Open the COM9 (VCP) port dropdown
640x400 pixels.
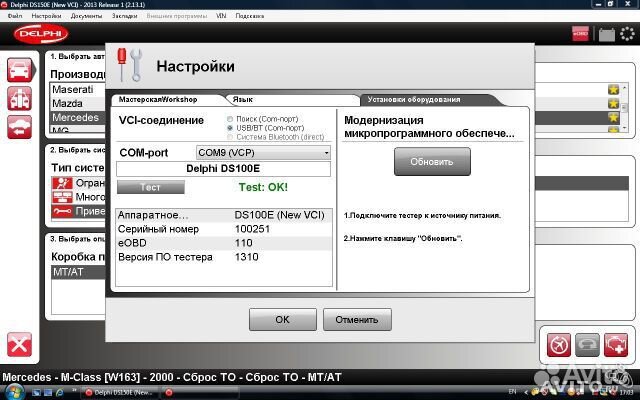tap(263, 153)
